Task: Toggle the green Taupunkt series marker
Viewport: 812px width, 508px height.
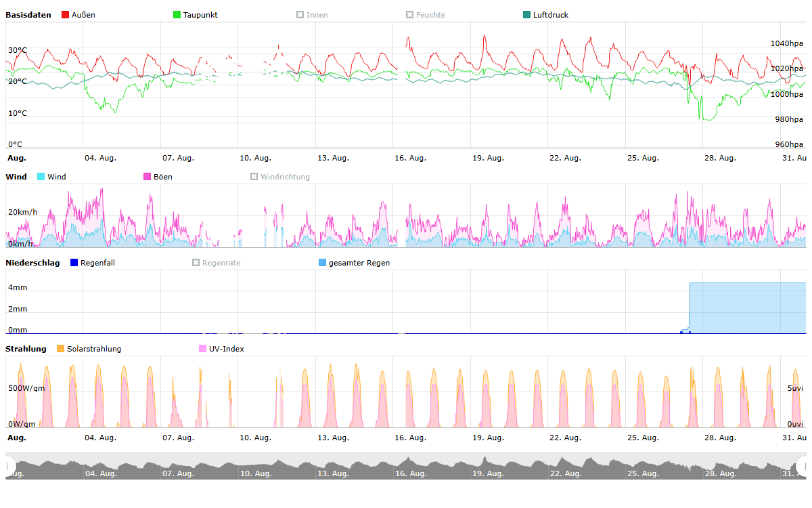Action: point(177,15)
